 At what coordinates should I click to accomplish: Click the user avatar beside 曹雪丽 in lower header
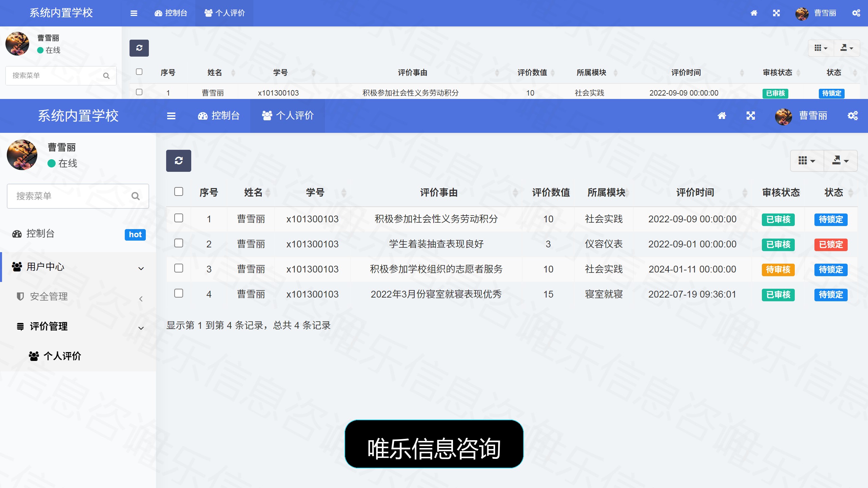coord(784,117)
